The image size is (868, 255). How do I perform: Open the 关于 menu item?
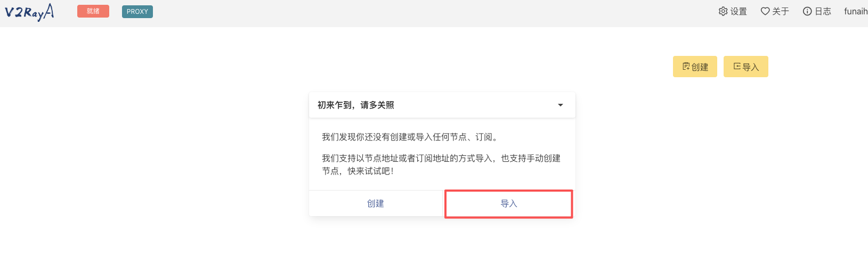point(781,11)
